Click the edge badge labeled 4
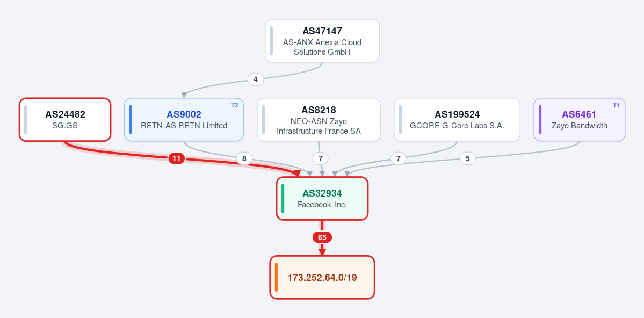Image resolution: width=644 pixels, height=318 pixels. pos(256,79)
